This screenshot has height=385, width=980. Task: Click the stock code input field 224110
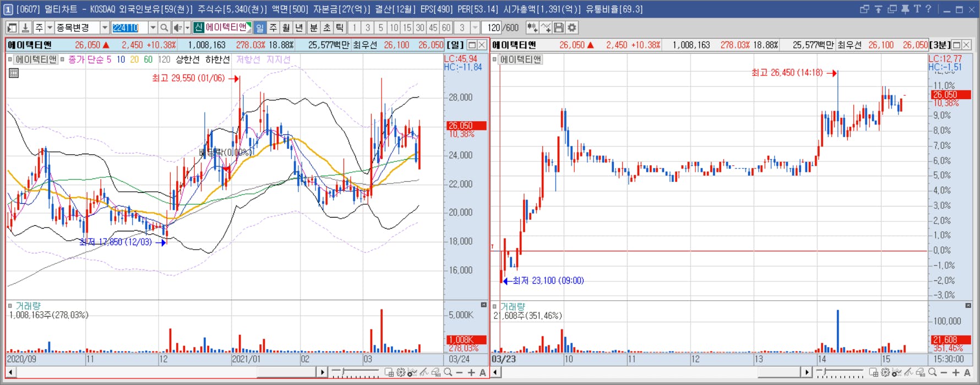[x=130, y=28]
